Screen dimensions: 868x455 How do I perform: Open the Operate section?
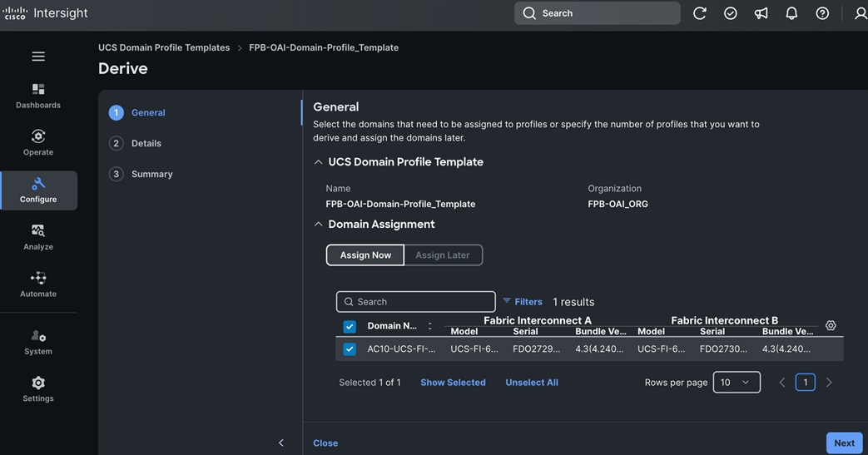tap(38, 143)
